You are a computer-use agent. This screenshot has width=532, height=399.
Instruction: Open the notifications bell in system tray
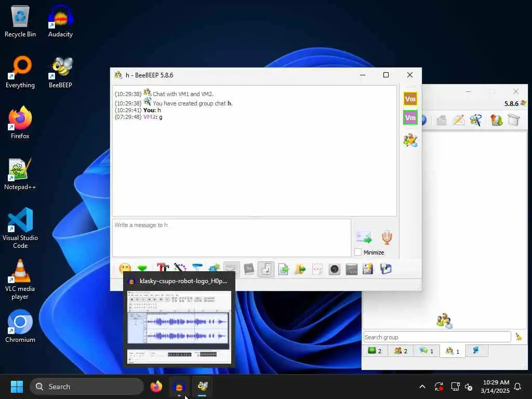pyautogui.click(x=518, y=387)
